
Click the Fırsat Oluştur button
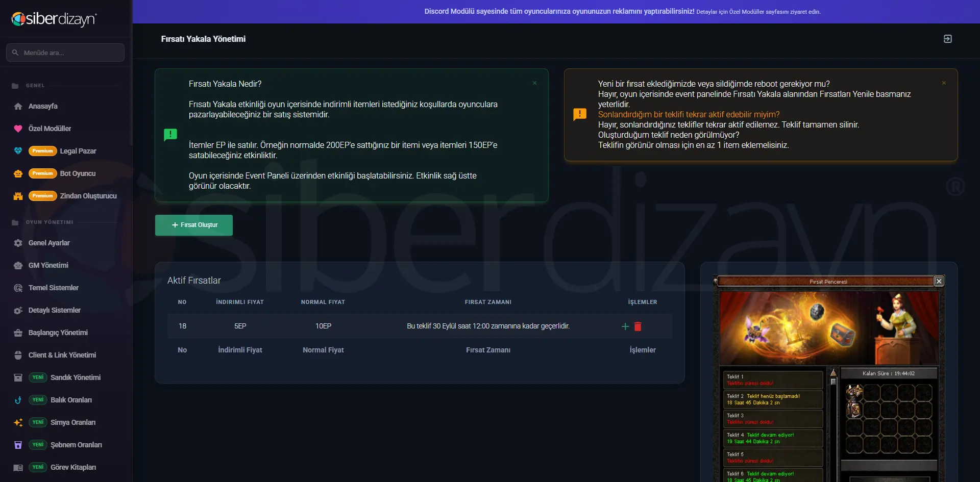tap(194, 225)
